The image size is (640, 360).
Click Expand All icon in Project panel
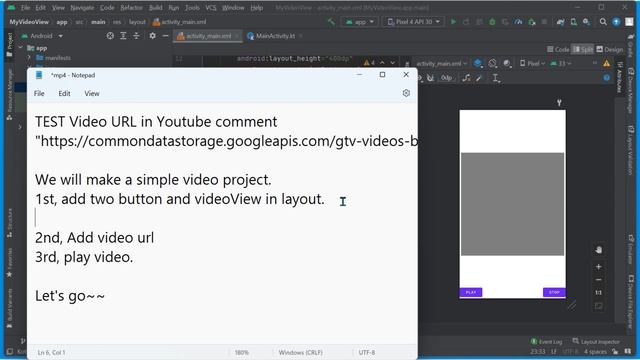(x=123, y=36)
